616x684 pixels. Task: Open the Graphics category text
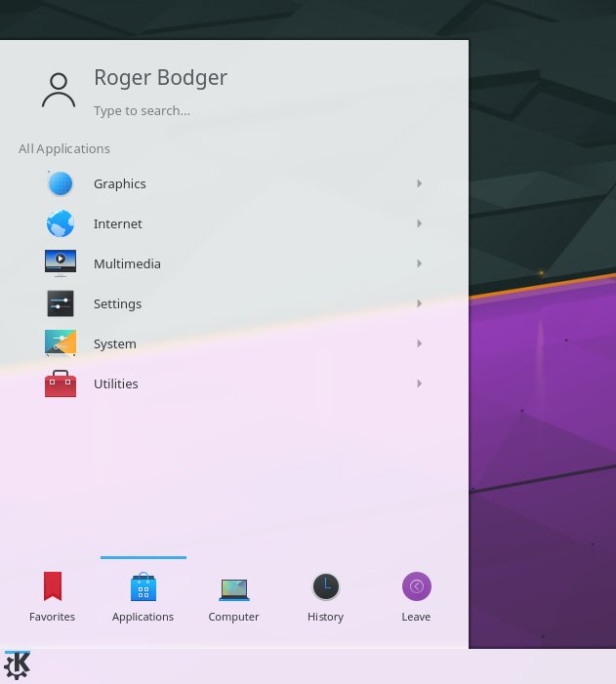click(120, 184)
